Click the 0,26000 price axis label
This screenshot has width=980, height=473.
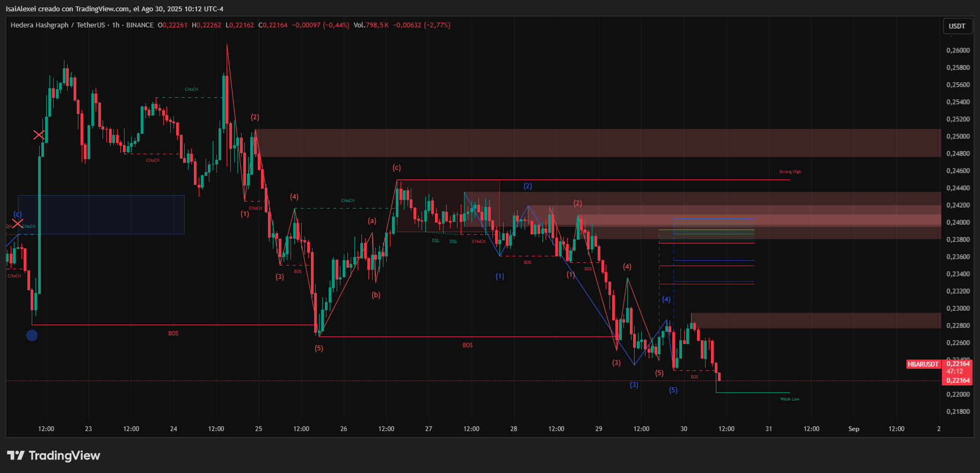pos(957,51)
